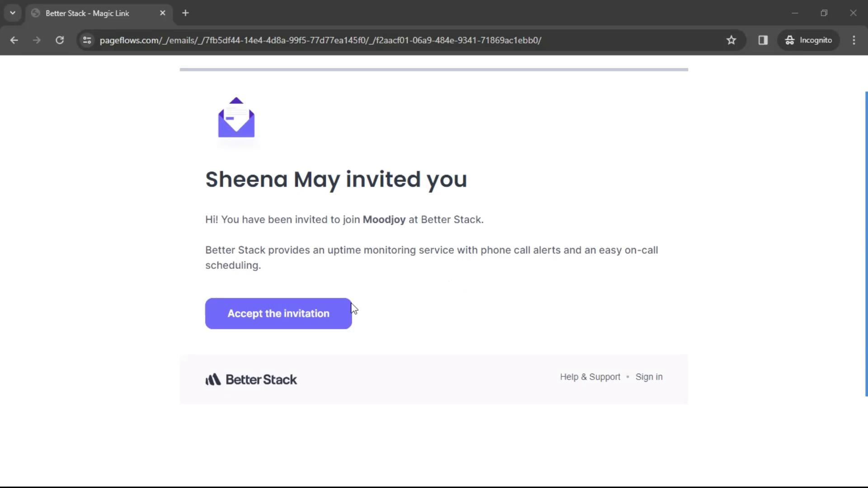Click the envelope/mail icon
This screenshot has height=488, width=868.
point(237,117)
